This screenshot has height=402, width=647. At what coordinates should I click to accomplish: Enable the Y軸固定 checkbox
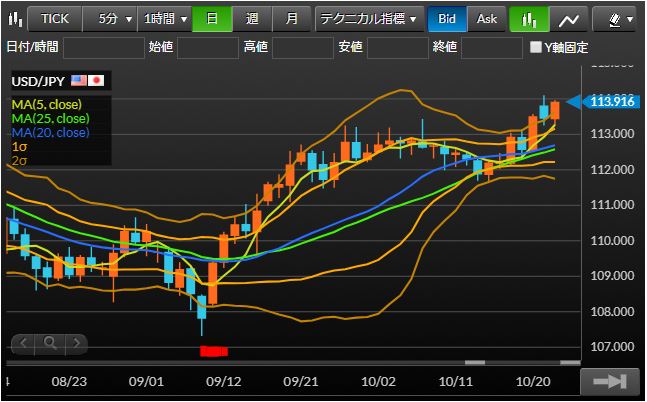pyautogui.click(x=536, y=47)
